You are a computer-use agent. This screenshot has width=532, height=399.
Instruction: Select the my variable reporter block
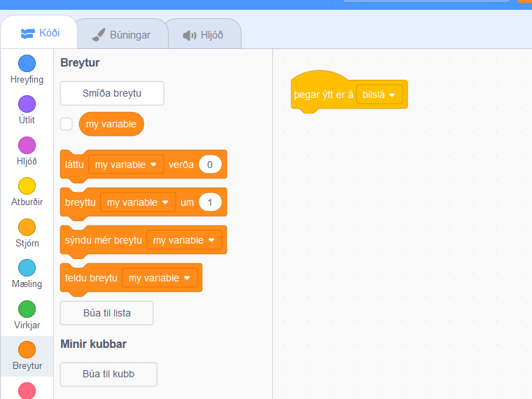[x=111, y=124]
